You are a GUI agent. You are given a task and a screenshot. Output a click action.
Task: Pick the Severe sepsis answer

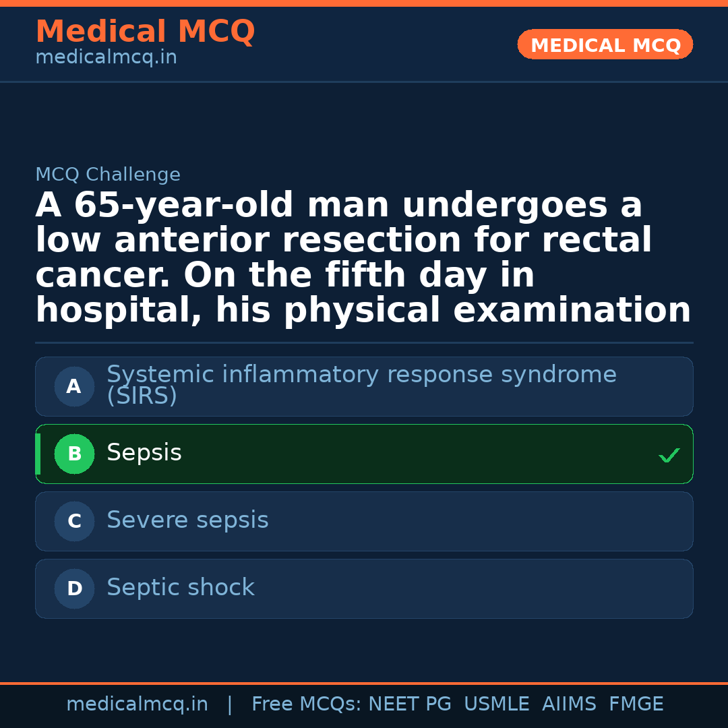(x=187, y=520)
